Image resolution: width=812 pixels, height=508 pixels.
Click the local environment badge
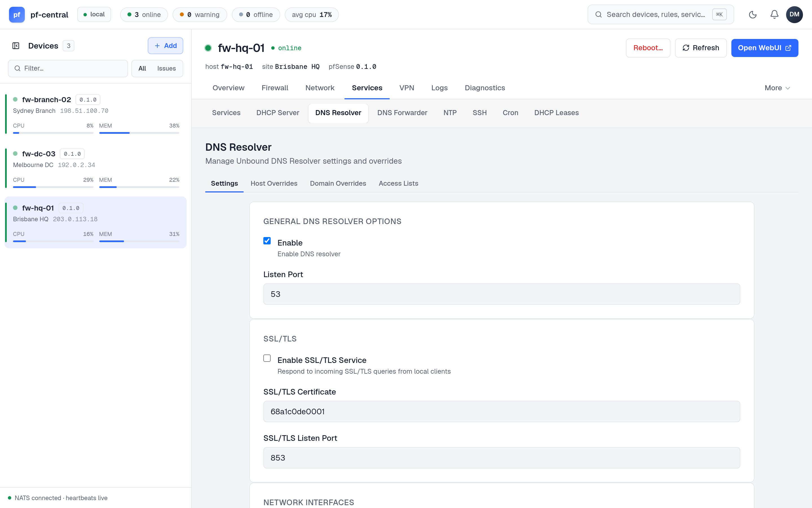click(x=94, y=14)
